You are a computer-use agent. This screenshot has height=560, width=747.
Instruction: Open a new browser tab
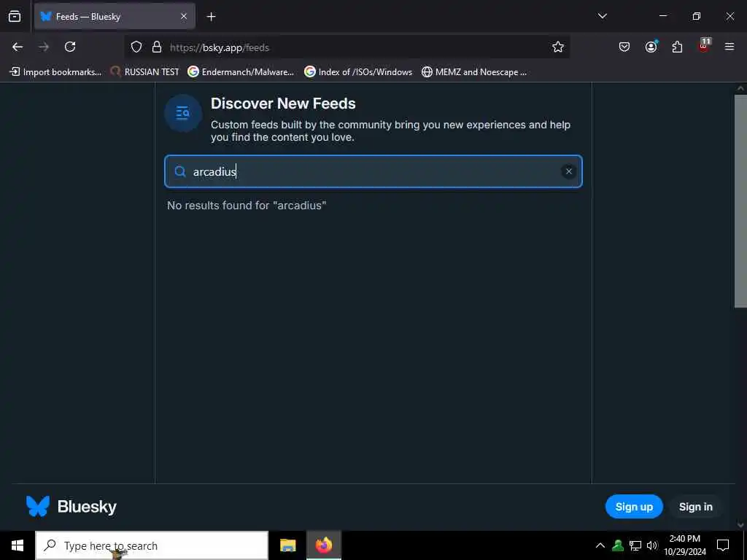point(211,17)
